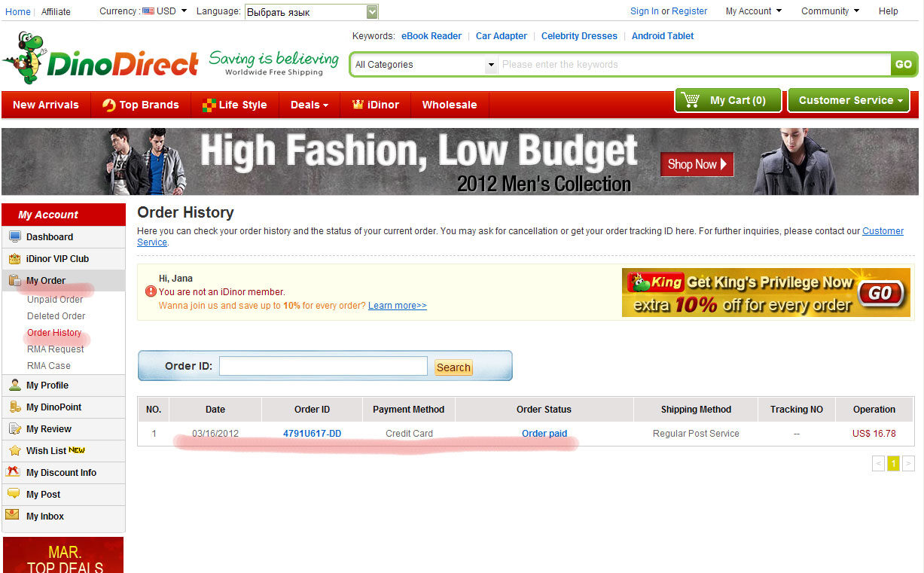Click the Order ID input field
This screenshot has width=924, height=573.
[x=323, y=367]
